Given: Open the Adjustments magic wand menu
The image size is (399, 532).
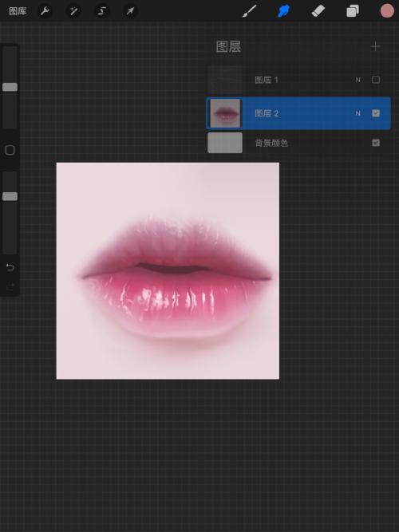Looking at the screenshot, I should [x=73, y=11].
